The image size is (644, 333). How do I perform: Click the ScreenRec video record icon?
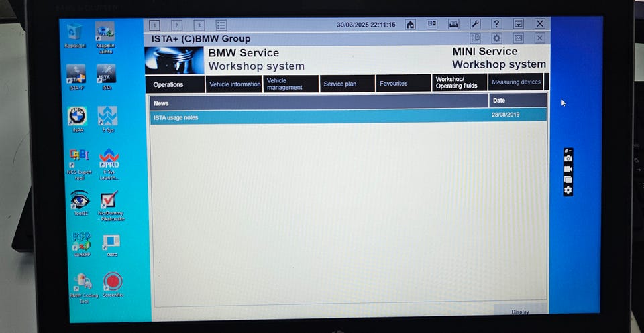tap(568, 169)
